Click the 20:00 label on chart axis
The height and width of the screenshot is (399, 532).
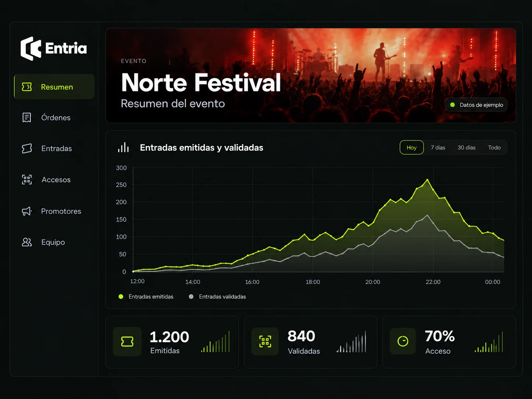click(x=373, y=282)
